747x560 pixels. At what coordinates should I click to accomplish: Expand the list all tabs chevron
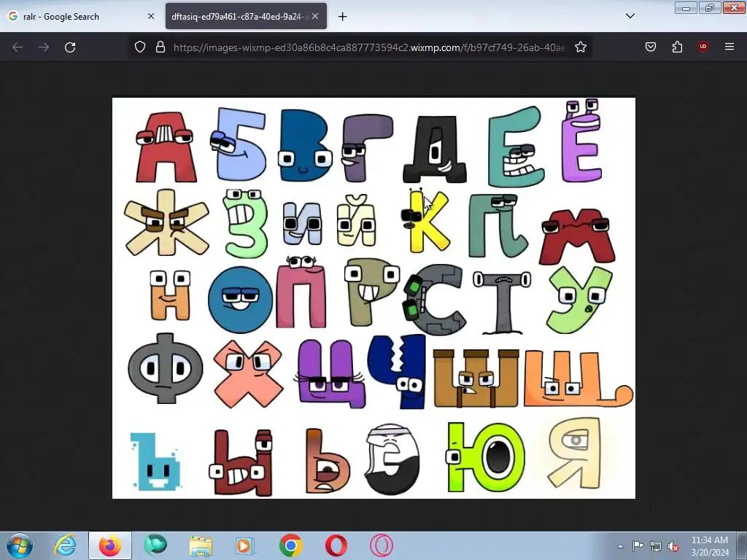[x=630, y=16]
